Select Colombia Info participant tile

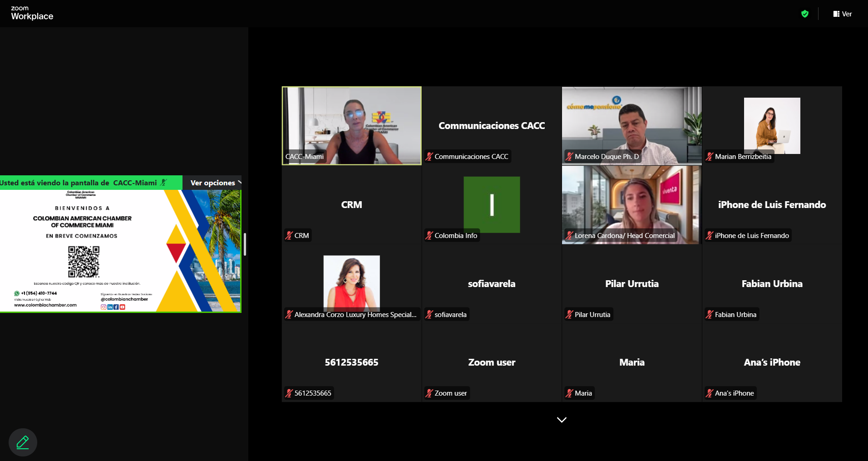click(x=492, y=205)
